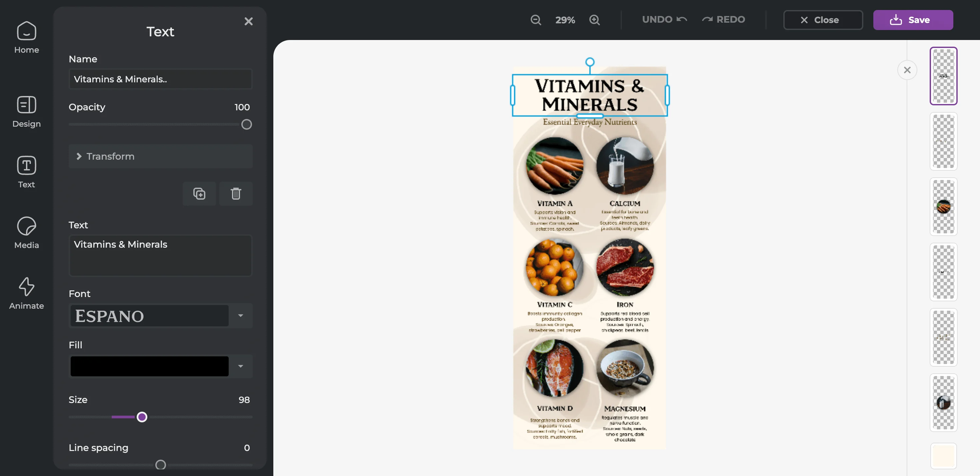Image resolution: width=980 pixels, height=476 pixels.
Task: Click the REDO button
Action: [x=723, y=19]
